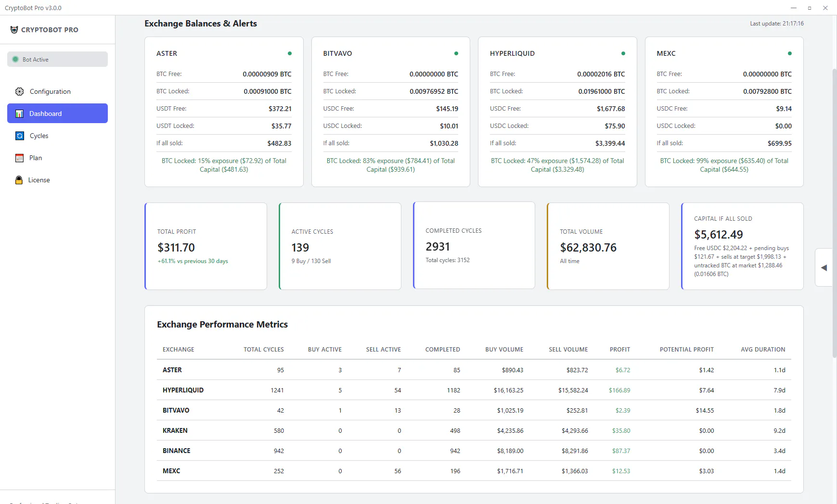Screen dimensions: 837x504
Task: Click ASTER BTC Locked exposure note
Action: (224, 165)
